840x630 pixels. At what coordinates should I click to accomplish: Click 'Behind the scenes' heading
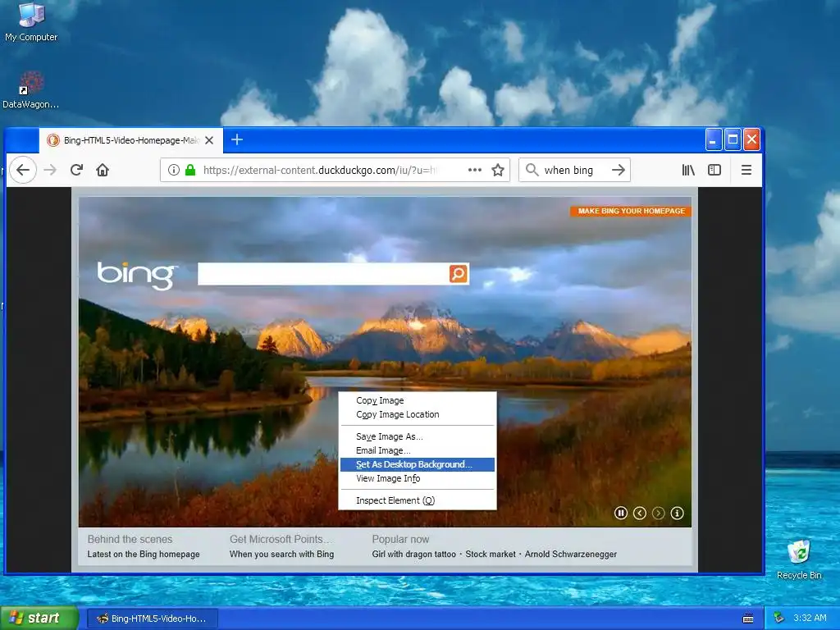(x=130, y=539)
